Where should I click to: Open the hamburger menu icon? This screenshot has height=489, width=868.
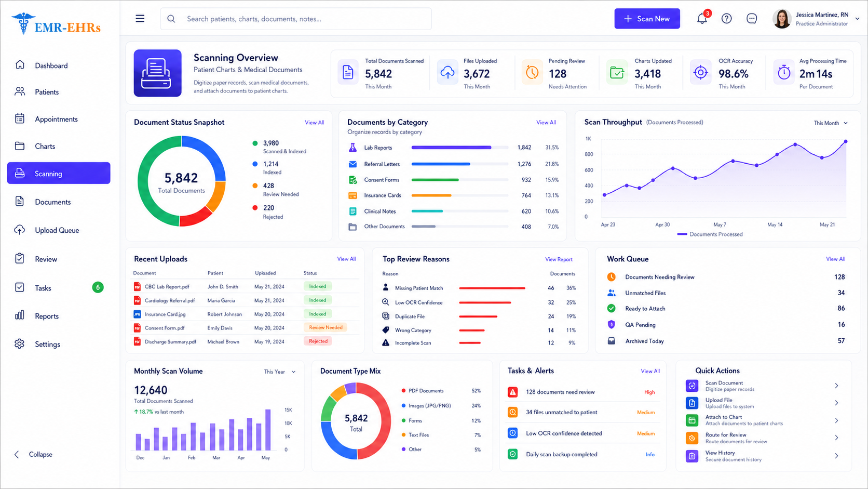pyautogui.click(x=140, y=19)
